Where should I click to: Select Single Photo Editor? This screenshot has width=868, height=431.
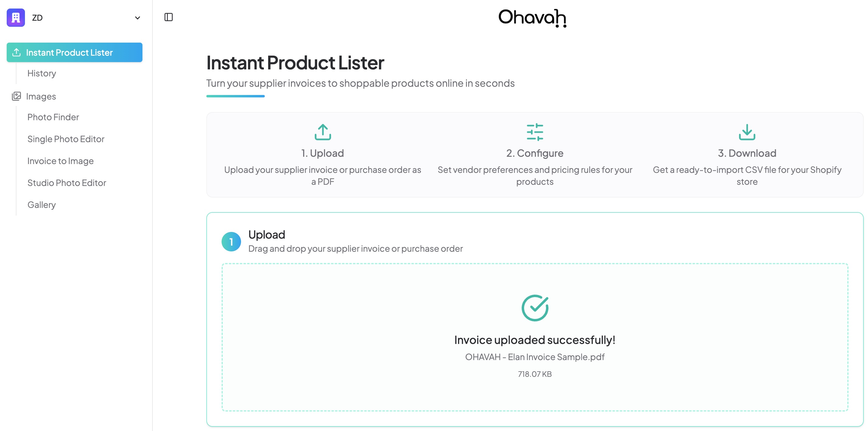click(66, 139)
